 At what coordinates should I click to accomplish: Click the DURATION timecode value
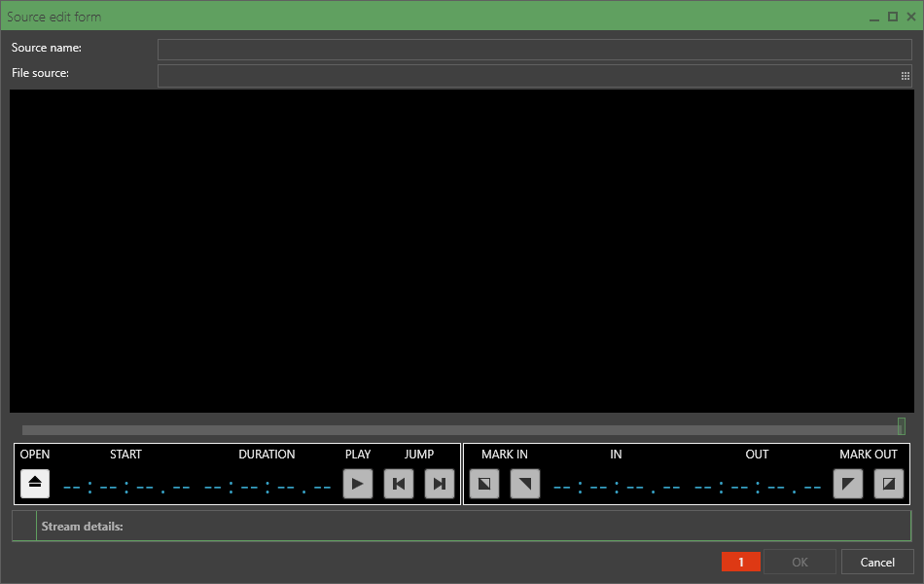click(x=267, y=488)
